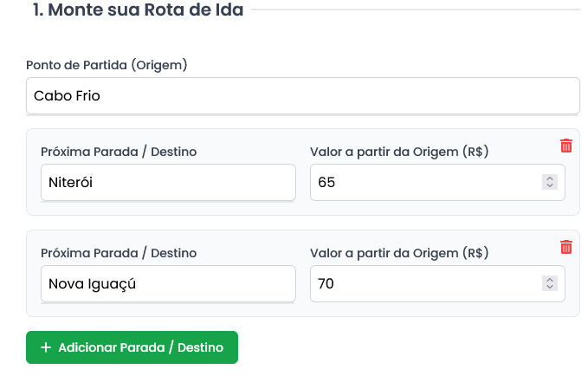Click Valor a partir da Origem label above 70
The width and height of the screenshot is (588, 376).
399,253
